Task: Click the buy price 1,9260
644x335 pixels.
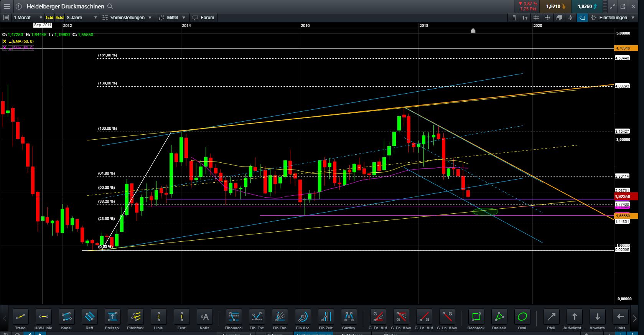Action: [587, 7]
